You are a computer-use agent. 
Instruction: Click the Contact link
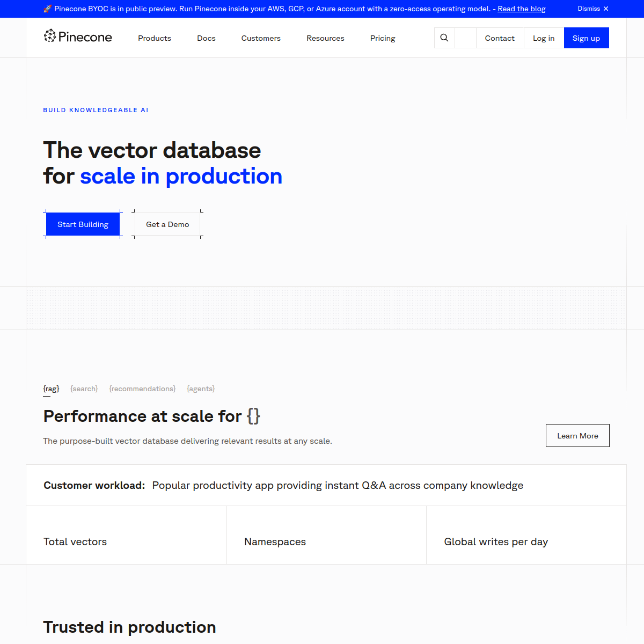500,38
